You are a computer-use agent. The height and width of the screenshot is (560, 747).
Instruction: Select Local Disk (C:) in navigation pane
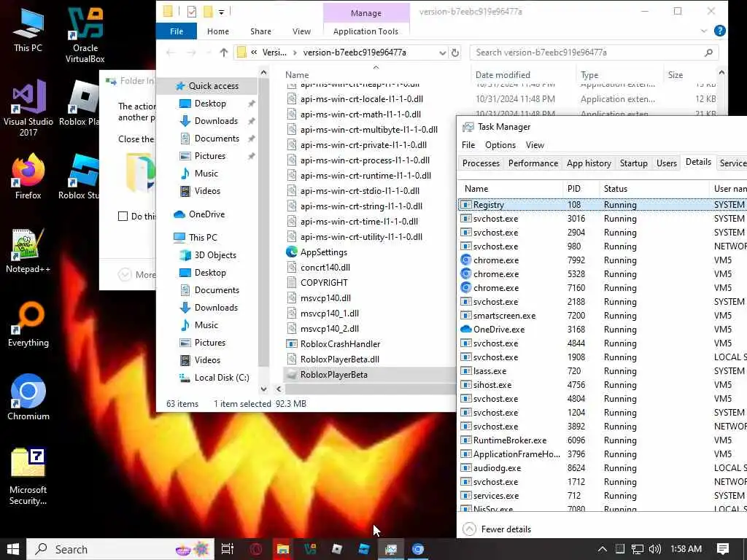coord(221,378)
